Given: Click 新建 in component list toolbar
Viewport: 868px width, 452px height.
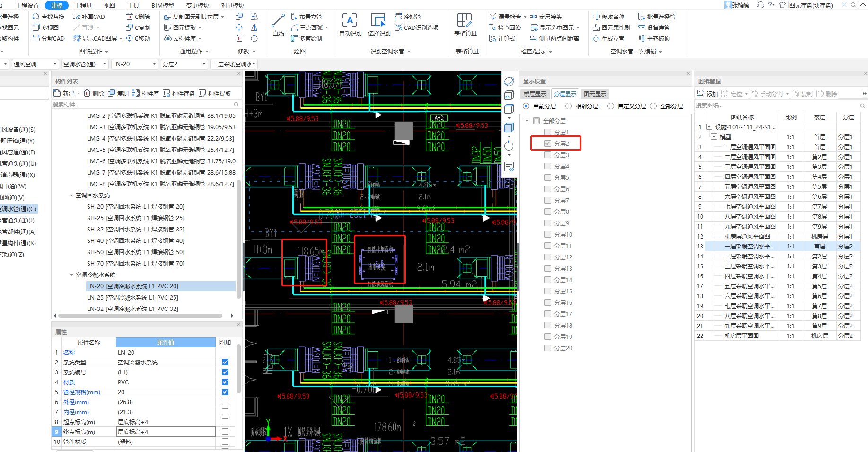Looking at the screenshot, I should (64, 93).
